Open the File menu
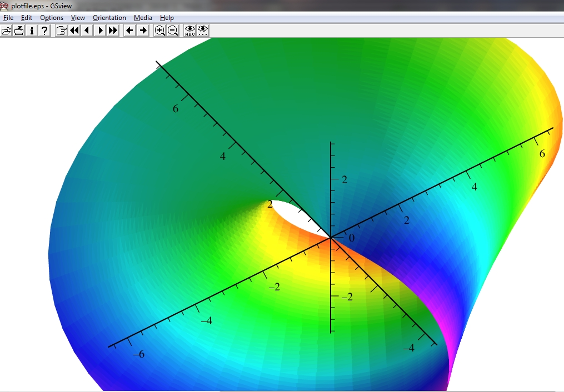 pos(8,18)
